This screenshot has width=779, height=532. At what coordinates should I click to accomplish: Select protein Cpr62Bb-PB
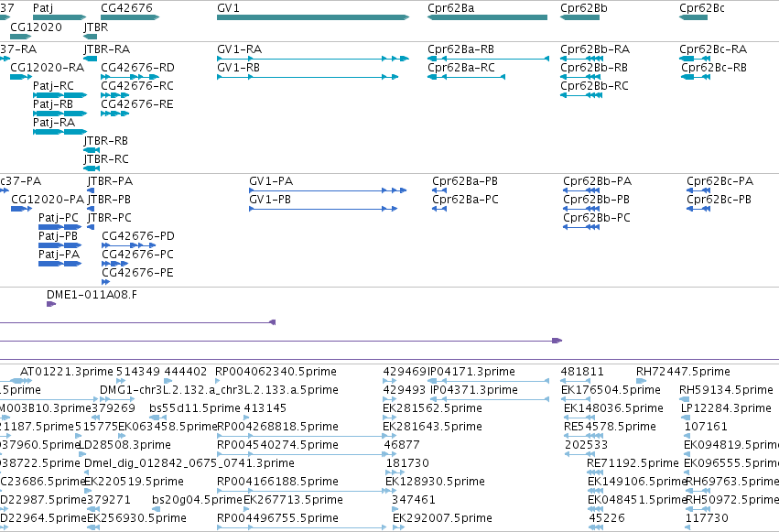tap(581, 209)
